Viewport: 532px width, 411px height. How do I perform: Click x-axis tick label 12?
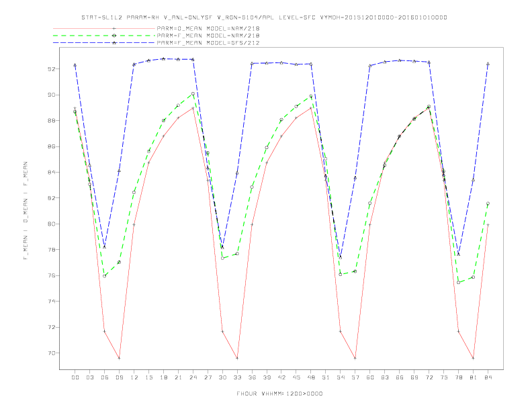coord(134,377)
